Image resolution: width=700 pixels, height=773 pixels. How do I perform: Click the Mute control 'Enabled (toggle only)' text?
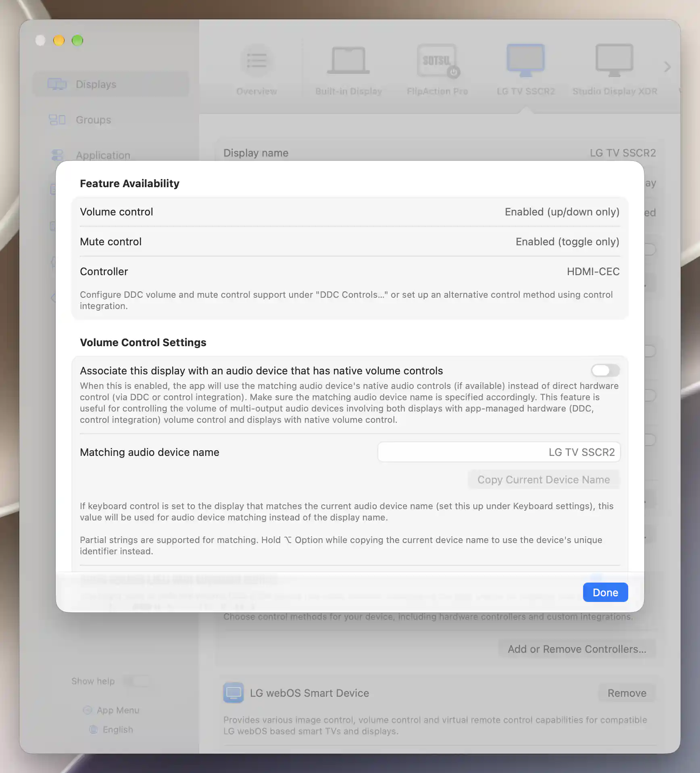tap(567, 242)
